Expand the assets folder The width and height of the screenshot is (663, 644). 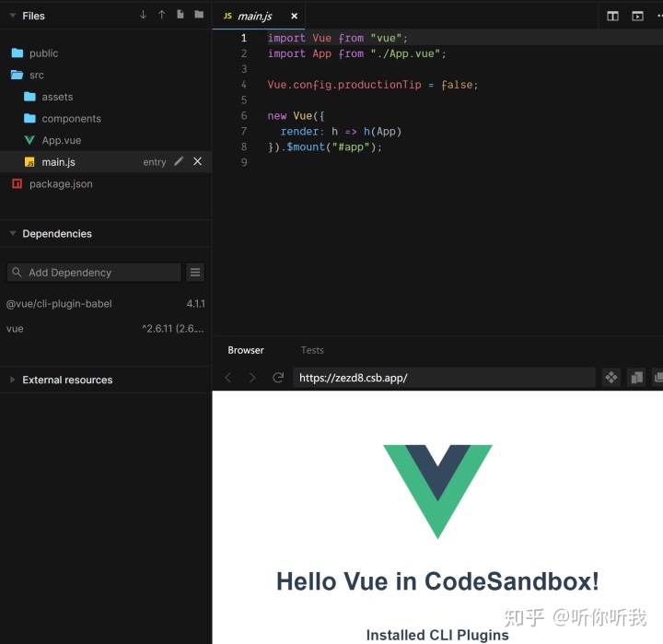(57, 97)
